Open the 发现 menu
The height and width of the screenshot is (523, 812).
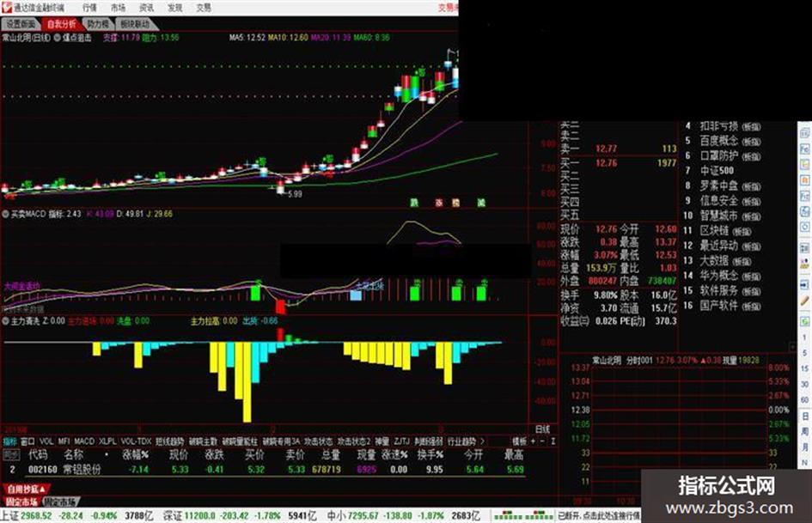[175, 8]
